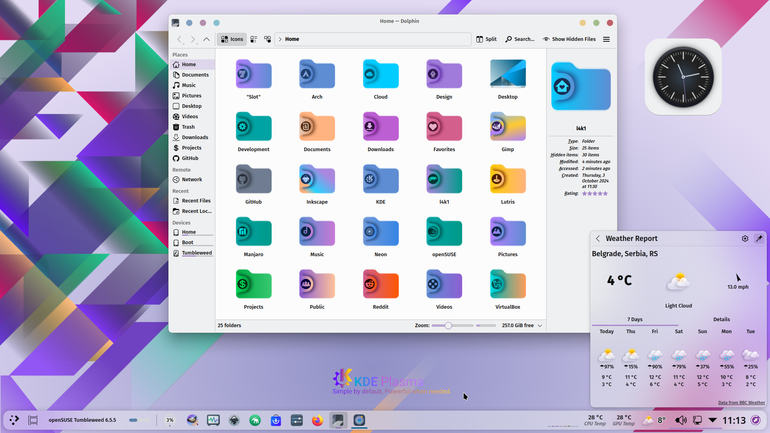The width and height of the screenshot is (770, 433).
Task: Launch Firefox from the taskbar
Action: (317, 420)
